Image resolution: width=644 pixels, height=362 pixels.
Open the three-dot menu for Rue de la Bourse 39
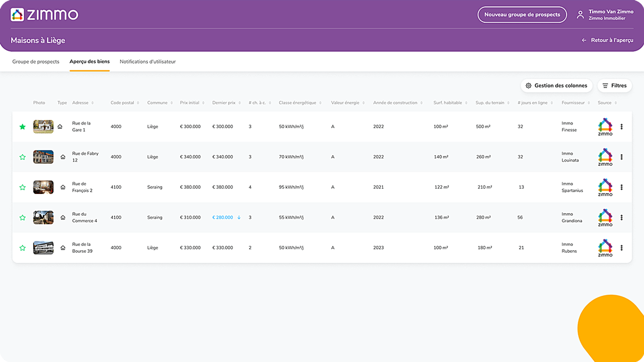pyautogui.click(x=621, y=248)
